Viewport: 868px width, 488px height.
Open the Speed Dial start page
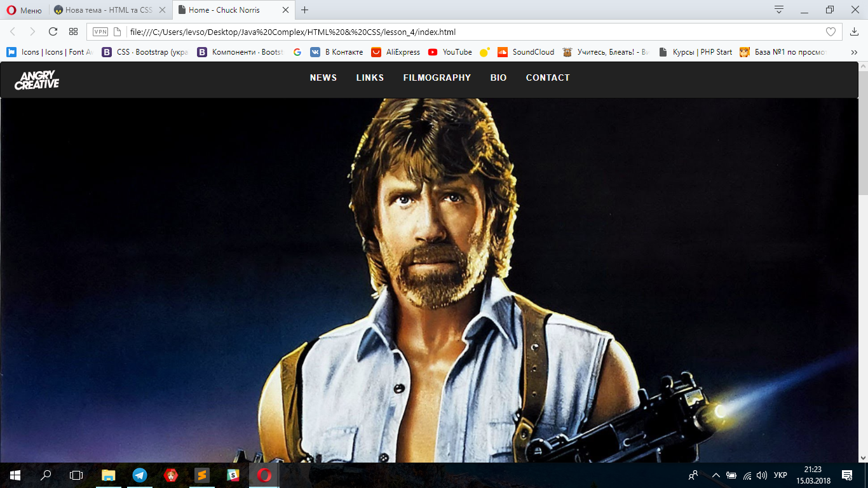point(73,32)
